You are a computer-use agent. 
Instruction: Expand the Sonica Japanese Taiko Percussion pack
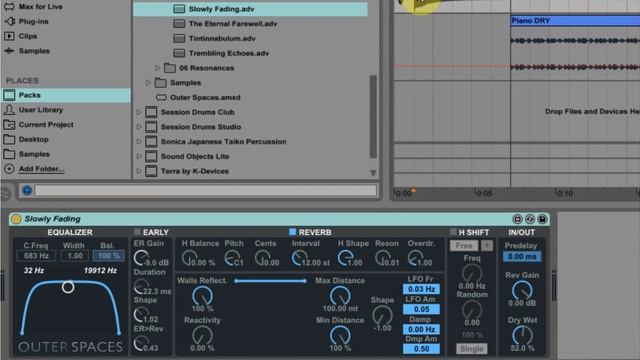[x=139, y=141]
